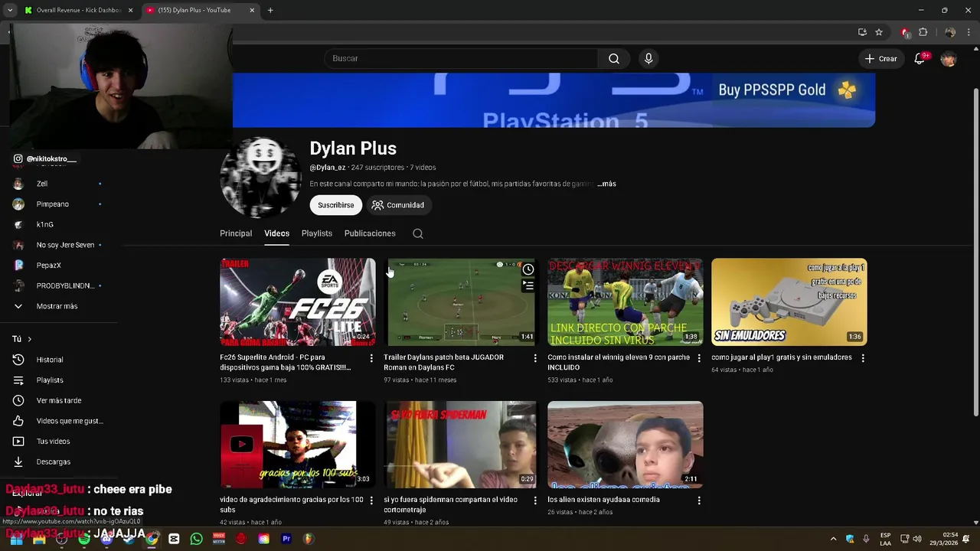980x551 pixels.
Task: Click the page vertical scrollbar
Action: tap(975, 253)
